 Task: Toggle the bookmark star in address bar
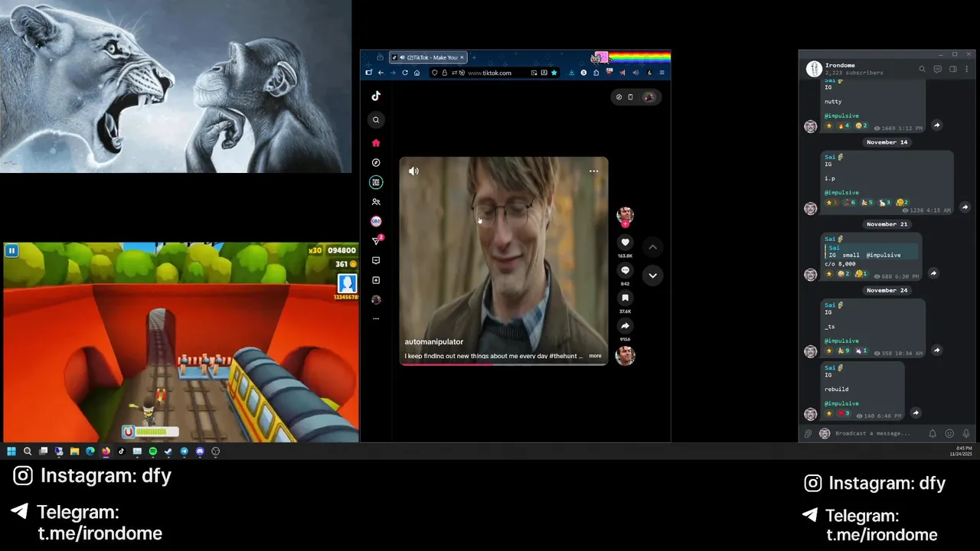pos(554,73)
